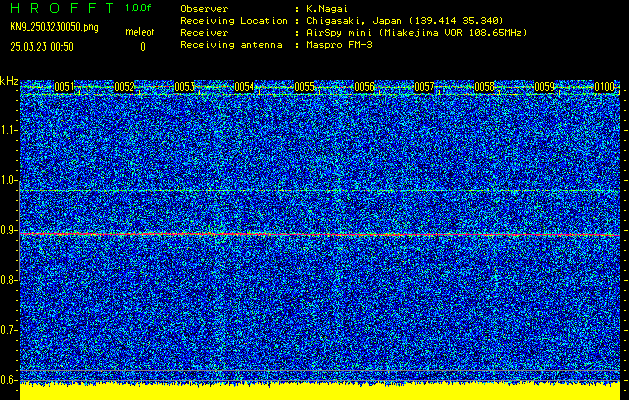Screen dimensions: 629x400
Task: Click time marker 0100
Action: 605,87
